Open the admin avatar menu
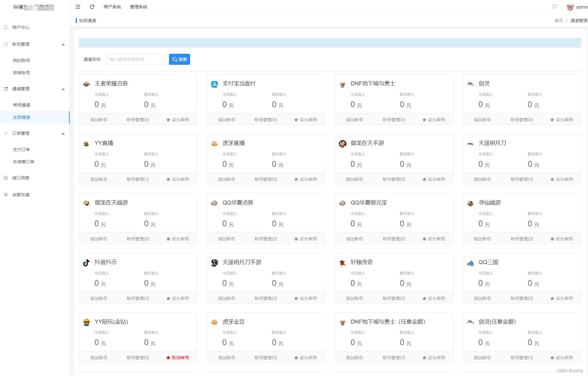Screen dimensions: 588x376 coord(570,7)
